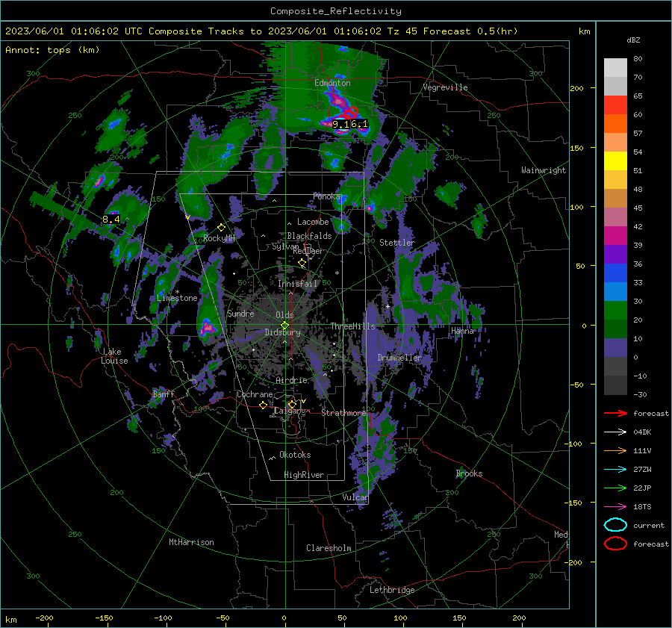Click the Airdrie city label
Image resolution: width=672 pixels, height=628 pixels.
291,380
